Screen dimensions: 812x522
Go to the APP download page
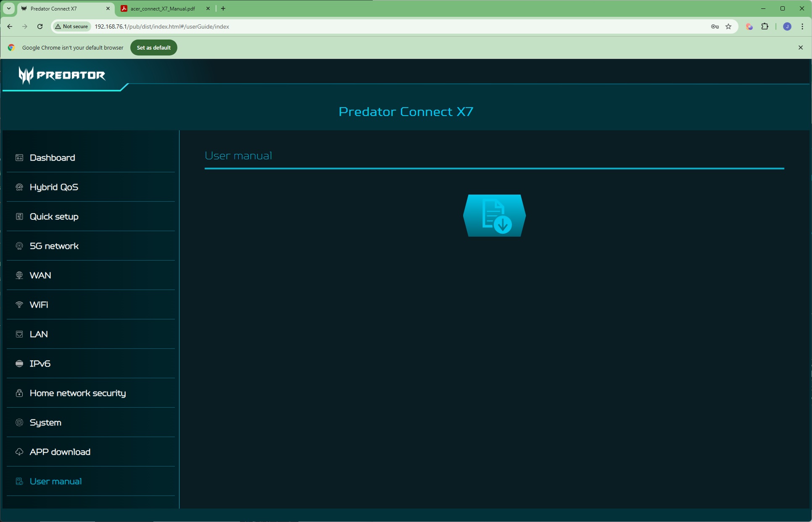click(60, 452)
